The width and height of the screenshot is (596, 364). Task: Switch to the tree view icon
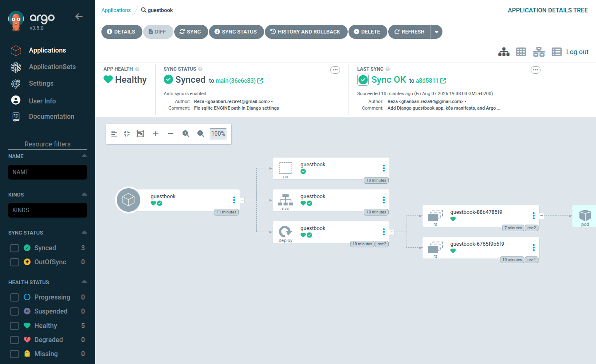(504, 52)
